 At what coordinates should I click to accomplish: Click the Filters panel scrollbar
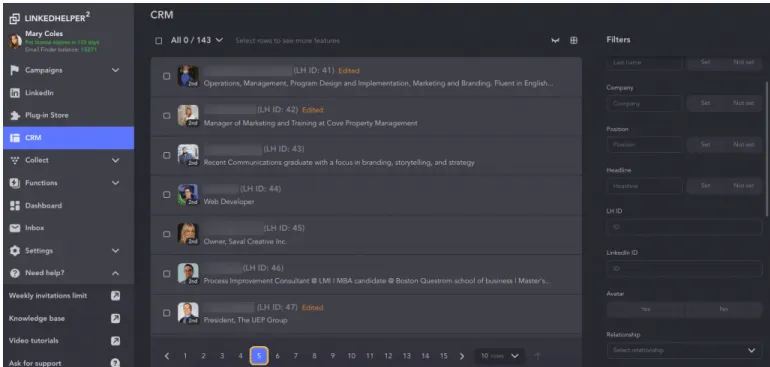click(767, 149)
